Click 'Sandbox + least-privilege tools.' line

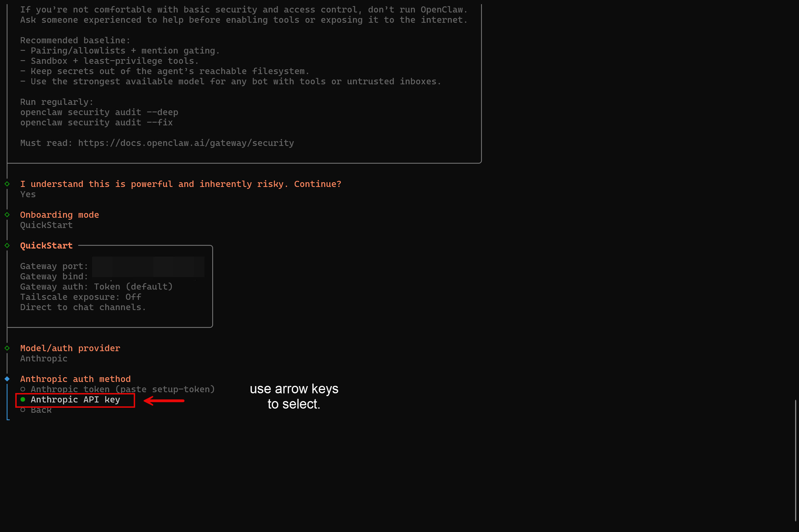pyautogui.click(x=110, y=61)
